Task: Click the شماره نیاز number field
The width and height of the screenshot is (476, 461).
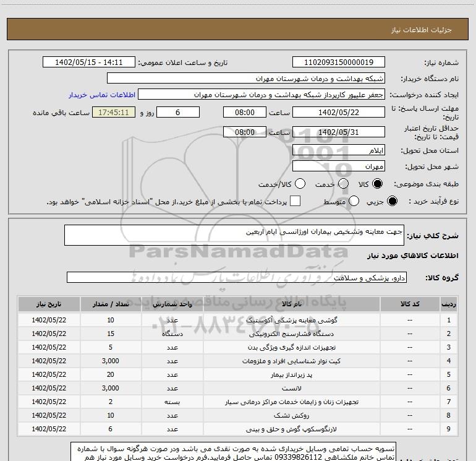Action: pos(339,62)
